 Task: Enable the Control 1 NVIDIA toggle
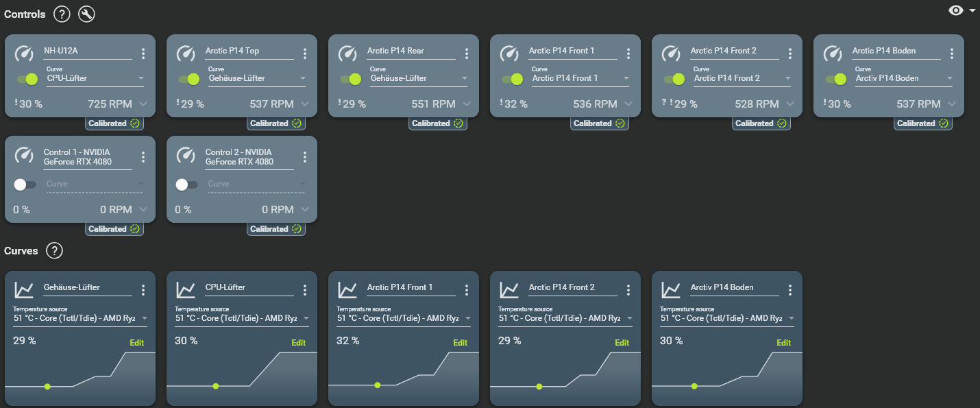25,184
